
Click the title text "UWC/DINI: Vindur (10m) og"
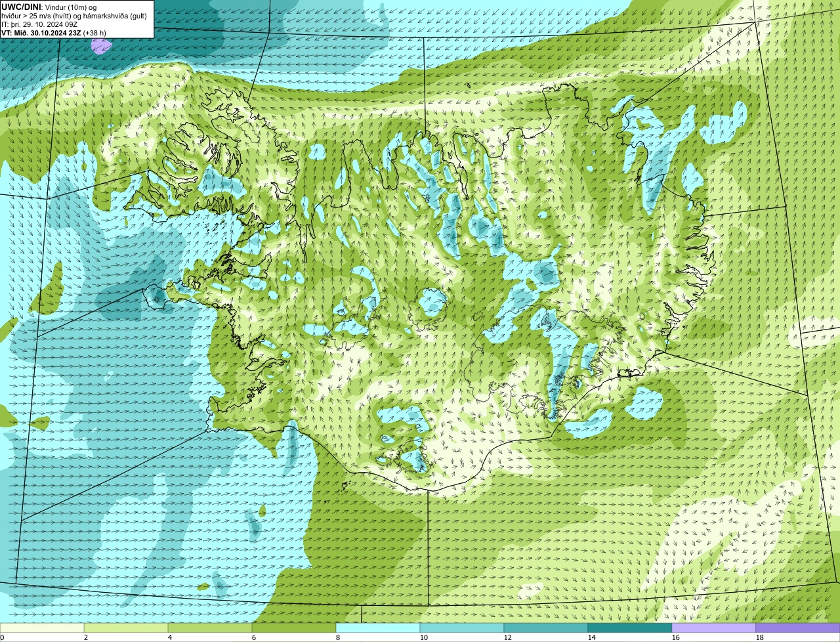point(49,7)
